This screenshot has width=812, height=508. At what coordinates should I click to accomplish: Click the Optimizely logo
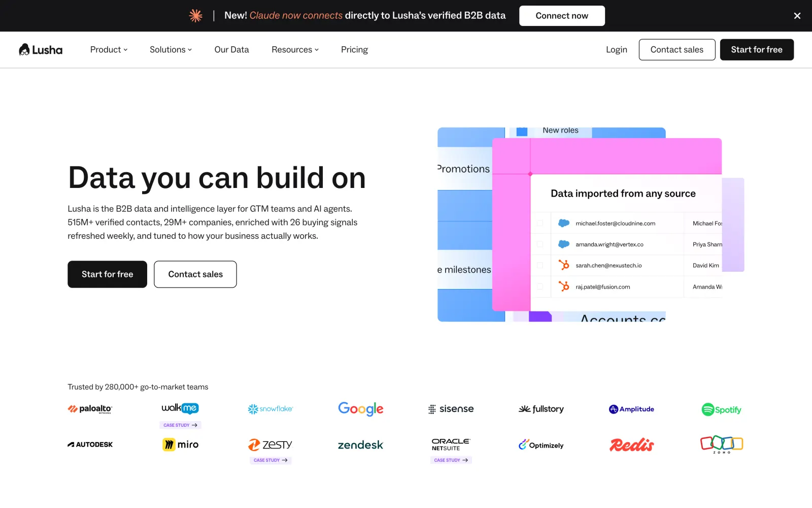541,445
